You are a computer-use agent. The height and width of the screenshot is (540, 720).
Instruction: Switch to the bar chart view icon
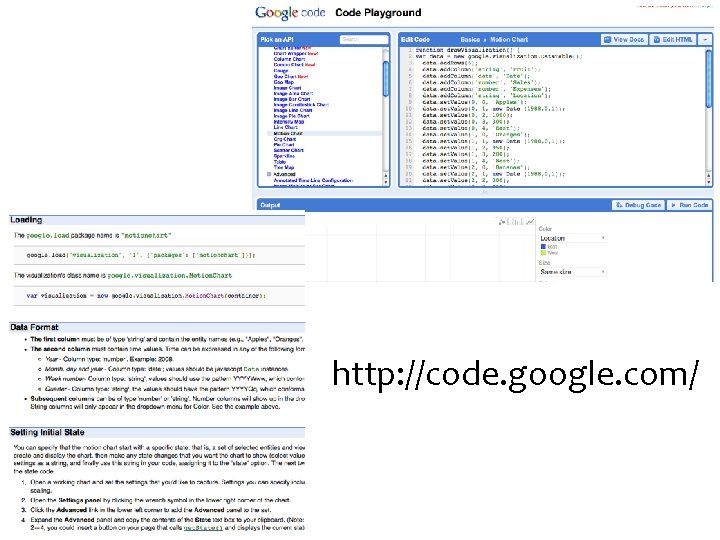click(515, 222)
